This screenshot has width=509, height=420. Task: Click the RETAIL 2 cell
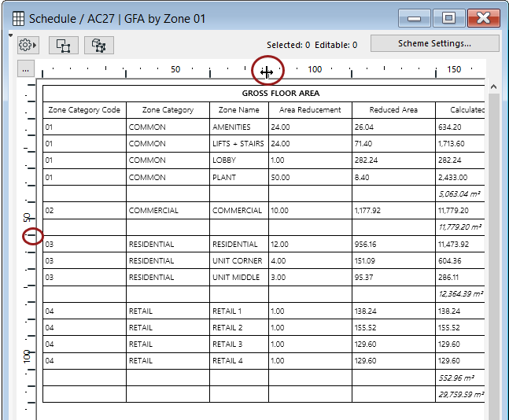239,327
